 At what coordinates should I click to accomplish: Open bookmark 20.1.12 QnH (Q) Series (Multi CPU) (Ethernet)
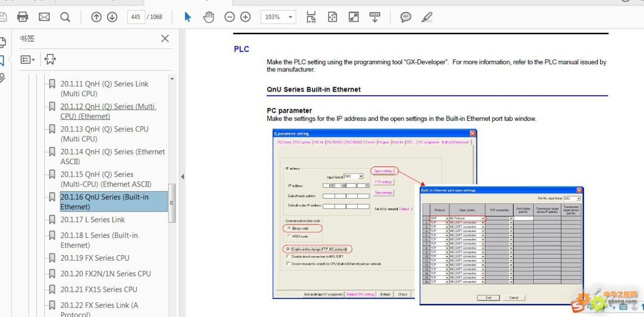click(x=108, y=111)
